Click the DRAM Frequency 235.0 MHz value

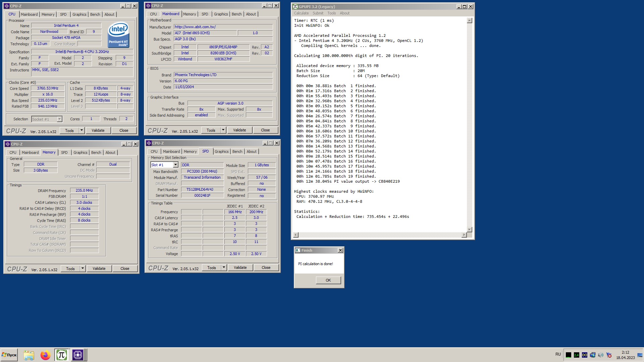click(x=84, y=191)
